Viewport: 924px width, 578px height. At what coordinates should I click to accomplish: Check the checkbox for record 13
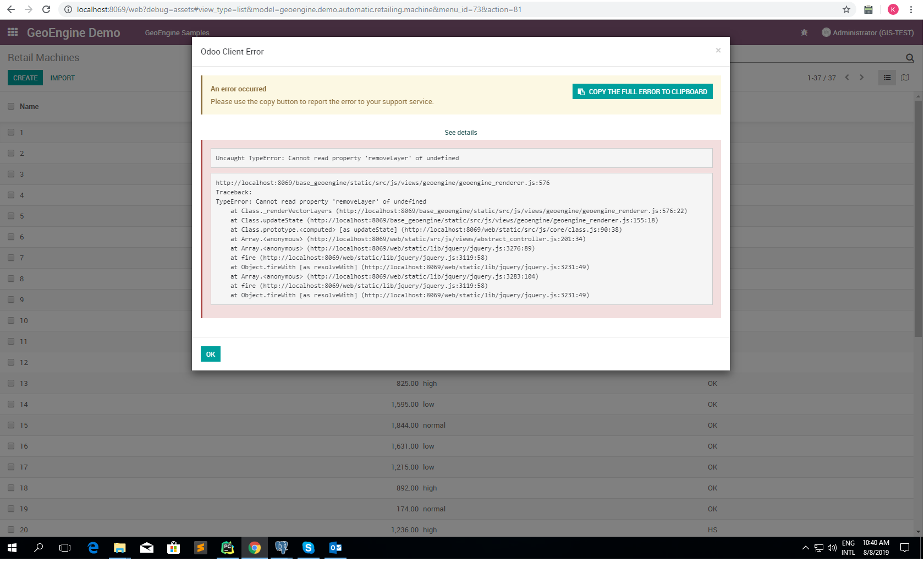(11, 383)
